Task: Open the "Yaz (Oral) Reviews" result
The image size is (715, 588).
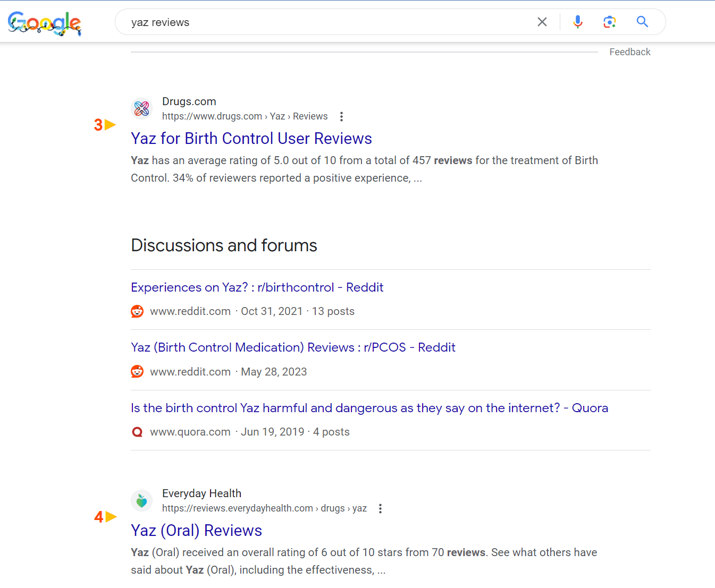Action: 197,530
